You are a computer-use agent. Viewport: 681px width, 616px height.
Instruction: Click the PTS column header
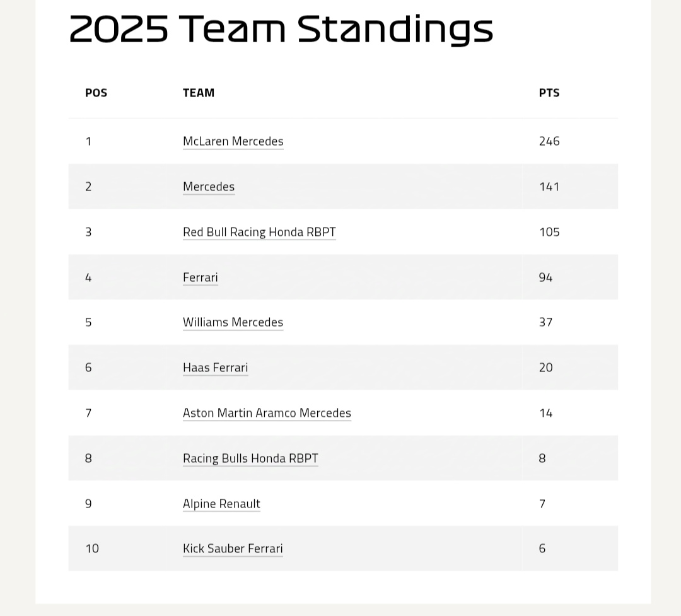549,93
